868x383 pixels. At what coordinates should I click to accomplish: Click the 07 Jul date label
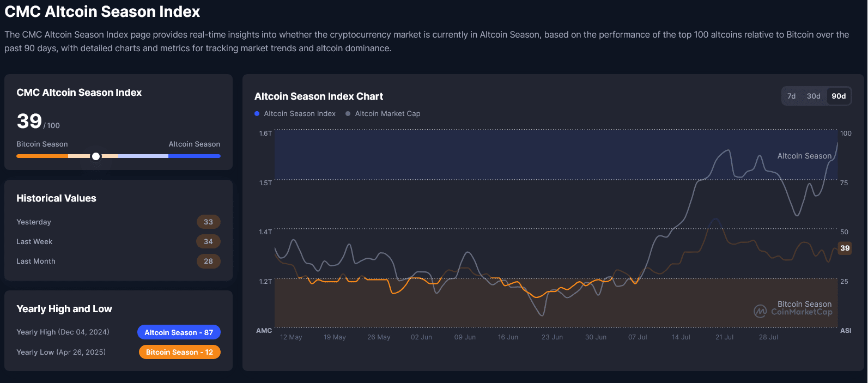click(638, 337)
